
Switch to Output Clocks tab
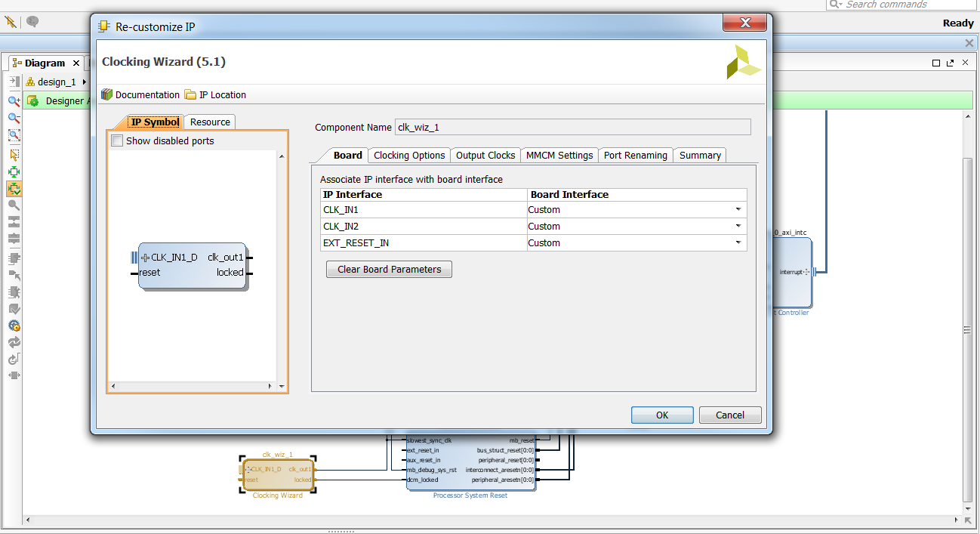click(485, 155)
